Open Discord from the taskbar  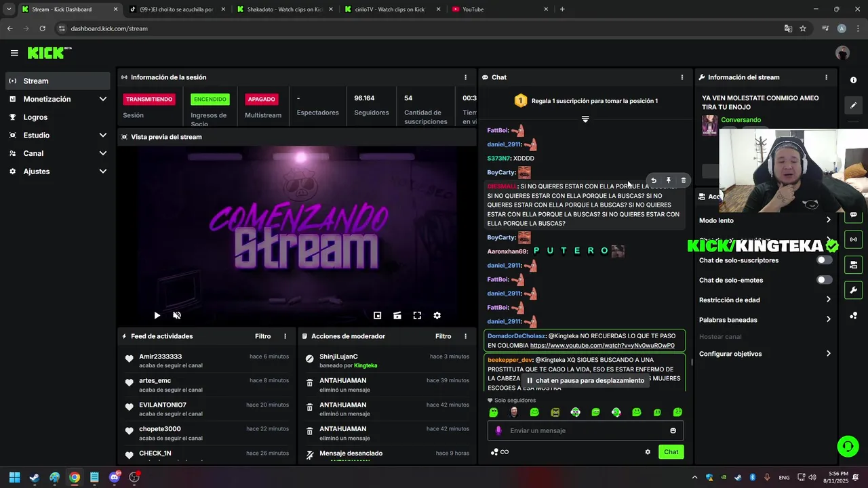(x=115, y=477)
